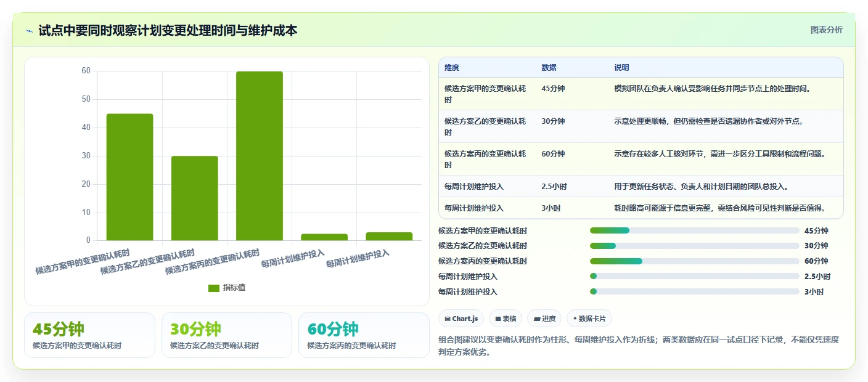Click the 45分钟 value right of progress bar
The image size is (868, 382).
816,231
